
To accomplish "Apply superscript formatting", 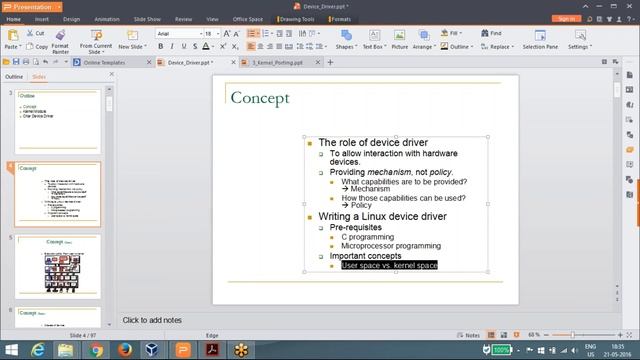I will 223,47.
